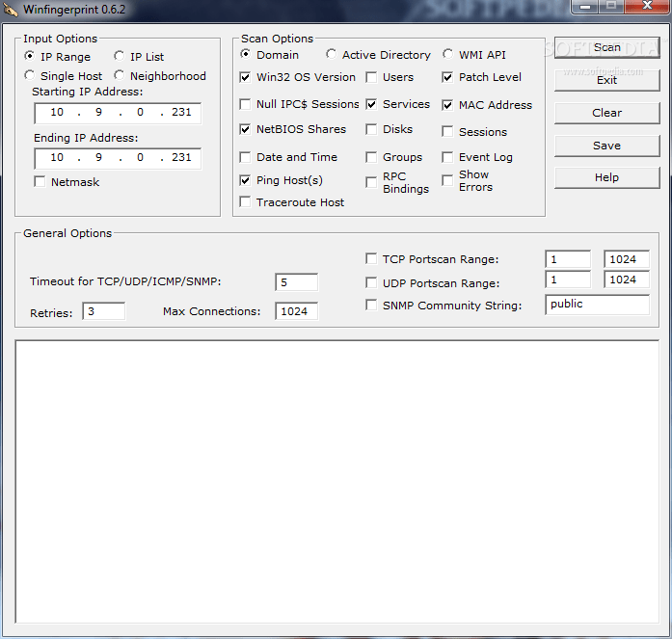Select the IP List input option

click(120, 56)
